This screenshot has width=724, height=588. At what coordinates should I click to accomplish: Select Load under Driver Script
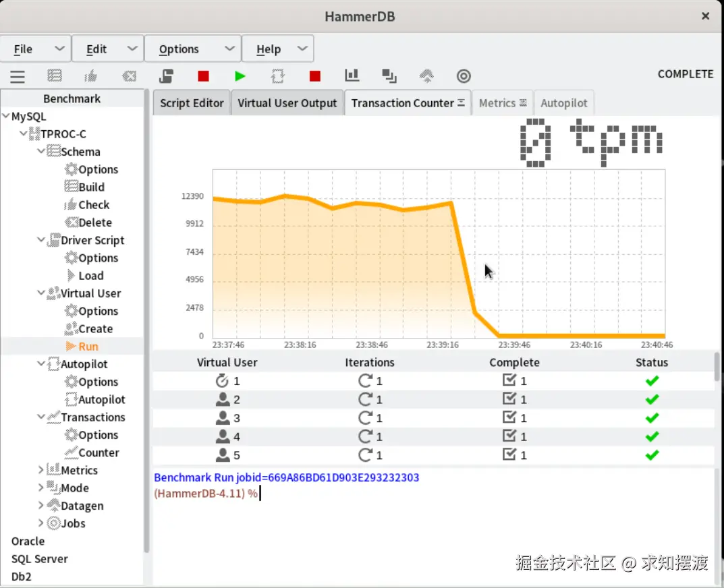pyautogui.click(x=84, y=276)
